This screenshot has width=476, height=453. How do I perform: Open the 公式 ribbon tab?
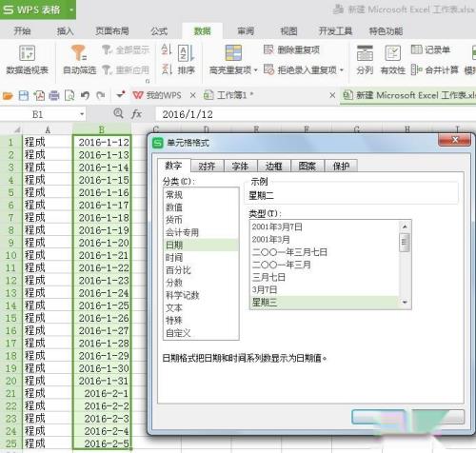click(159, 31)
